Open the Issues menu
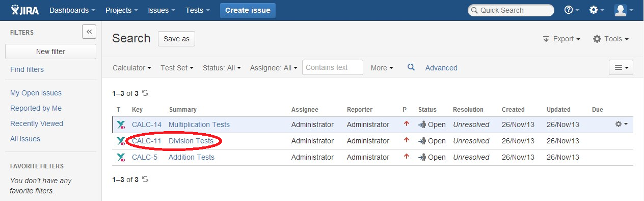 162,10
